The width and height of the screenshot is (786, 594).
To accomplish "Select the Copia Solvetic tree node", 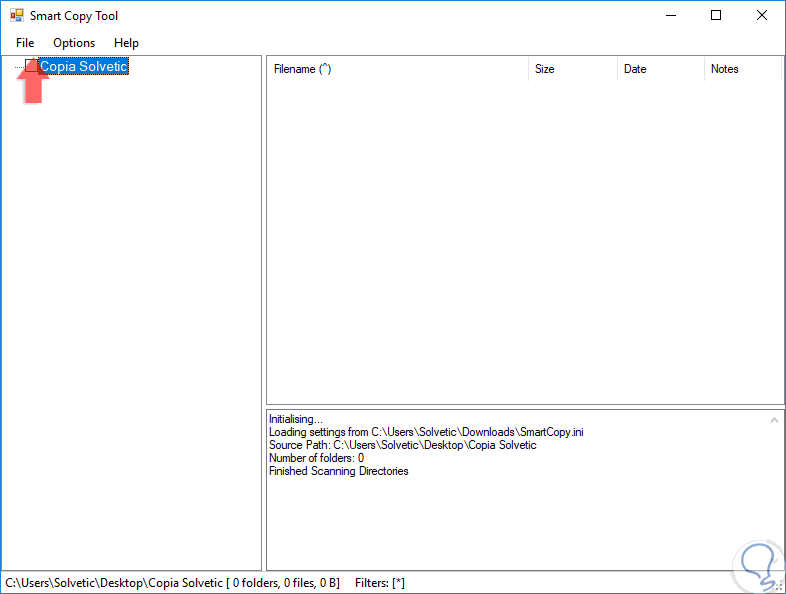I will click(84, 66).
